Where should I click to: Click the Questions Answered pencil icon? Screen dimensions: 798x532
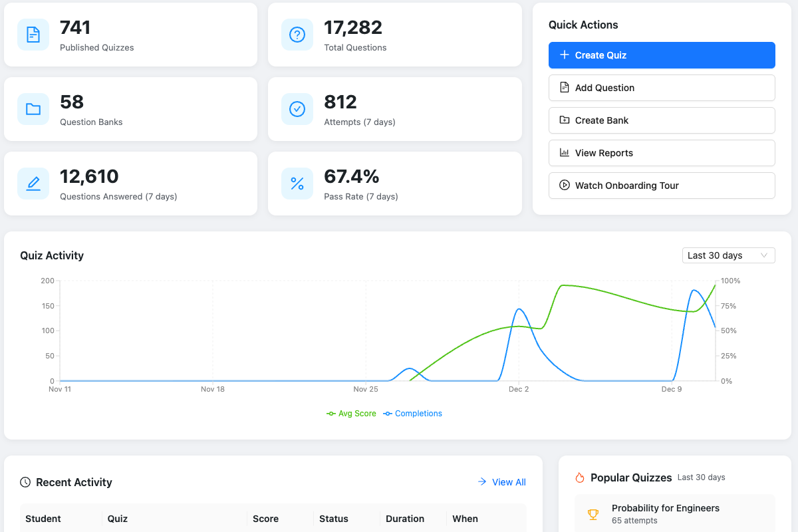pos(33,184)
